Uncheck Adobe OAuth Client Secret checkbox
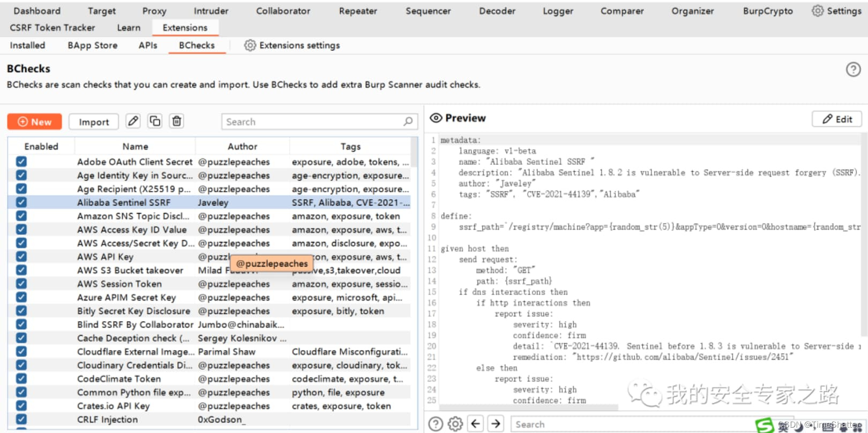 point(21,162)
